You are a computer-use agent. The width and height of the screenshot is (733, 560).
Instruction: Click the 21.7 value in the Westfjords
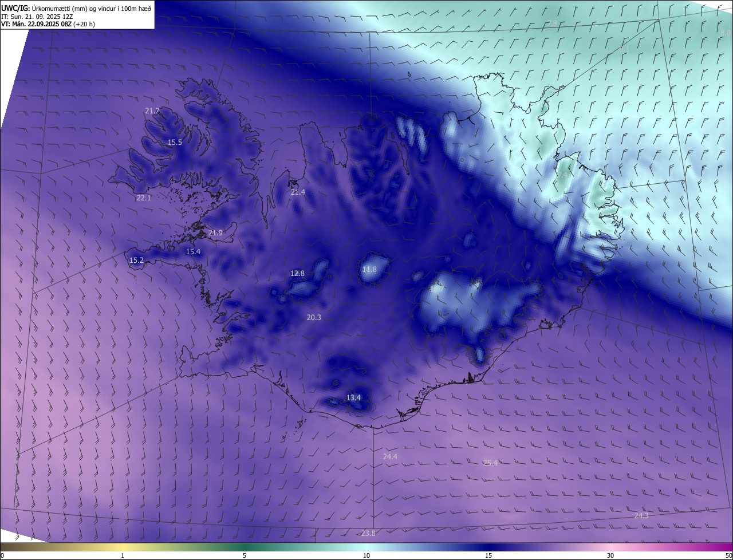click(152, 111)
